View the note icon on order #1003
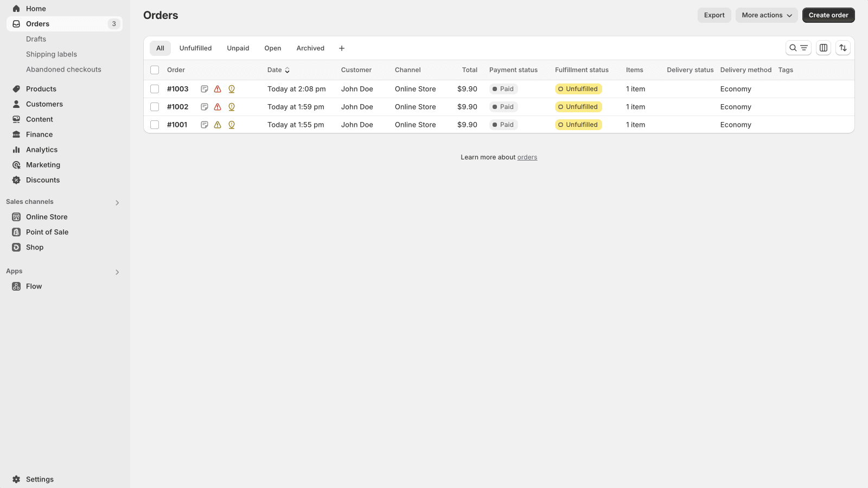 click(x=204, y=88)
